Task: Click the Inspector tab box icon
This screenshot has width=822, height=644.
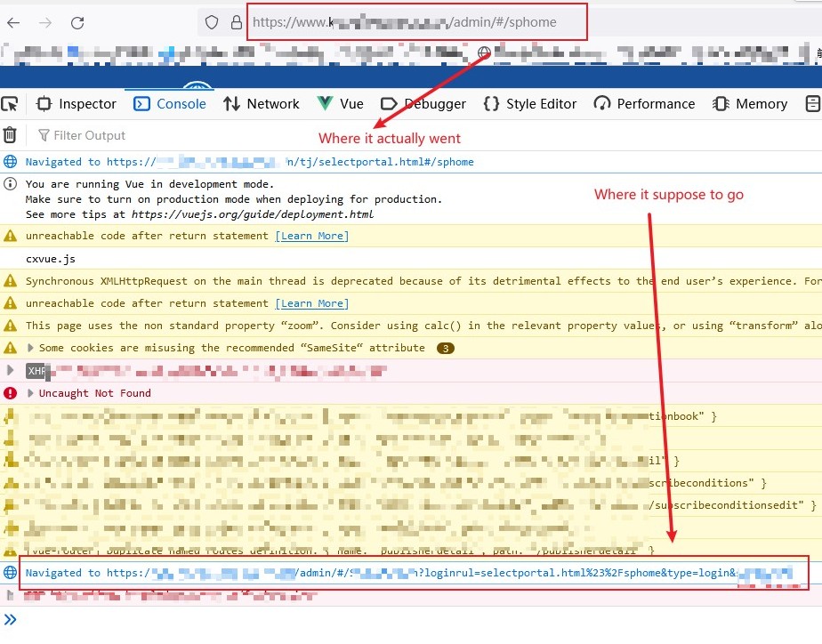Action: pyautogui.click(x=44, y=104)
